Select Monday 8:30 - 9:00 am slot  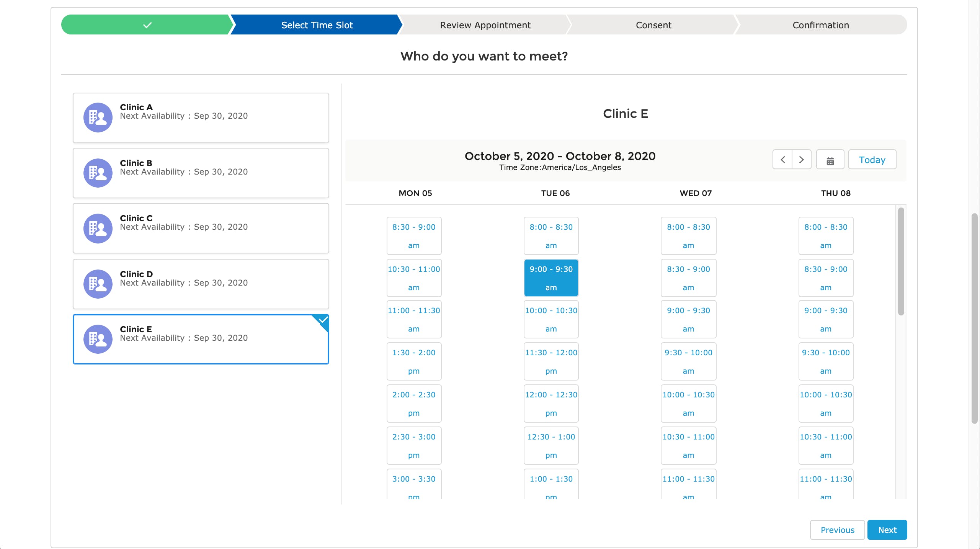pyautogui.click(x=414, y=236)
